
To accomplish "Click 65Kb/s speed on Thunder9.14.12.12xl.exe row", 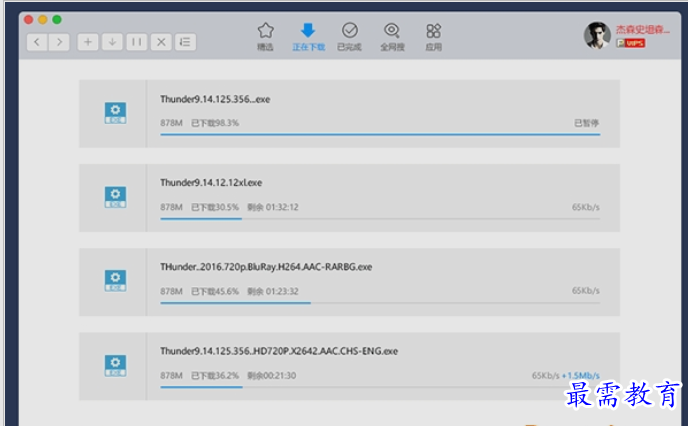I will 586,207.
